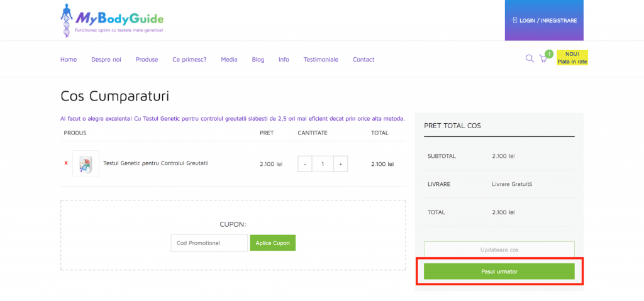Click the Plata in rate badge
The image size is (644, 301).
click(x=572, y=58)
